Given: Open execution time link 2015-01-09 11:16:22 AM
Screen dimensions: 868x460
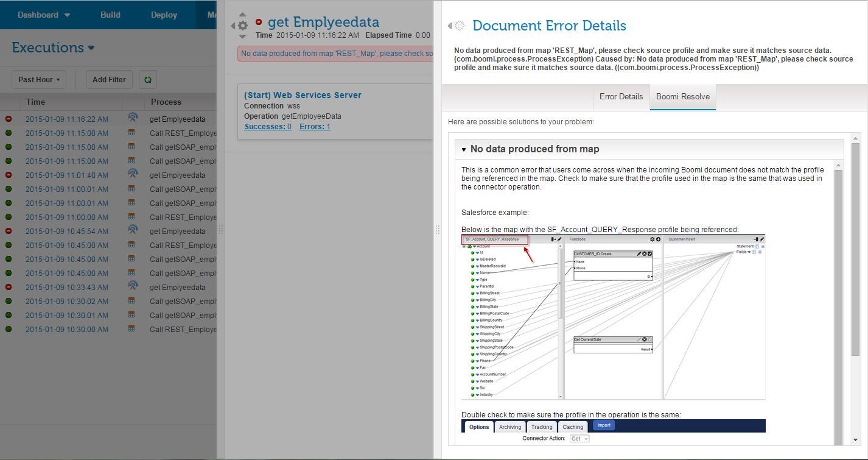Looking at the screenshot, I should 67,119.
